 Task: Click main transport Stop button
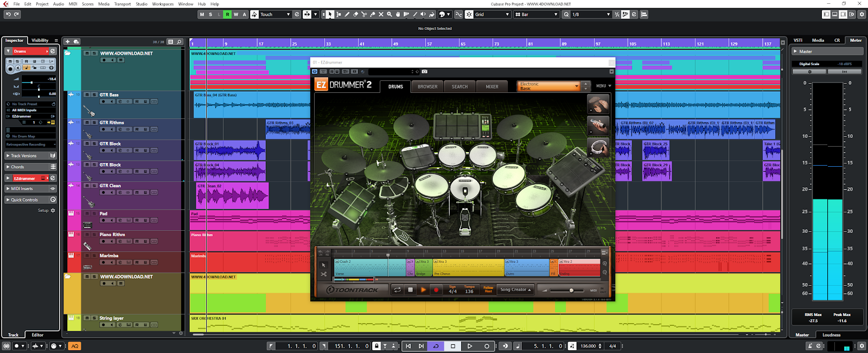point(453,346)
